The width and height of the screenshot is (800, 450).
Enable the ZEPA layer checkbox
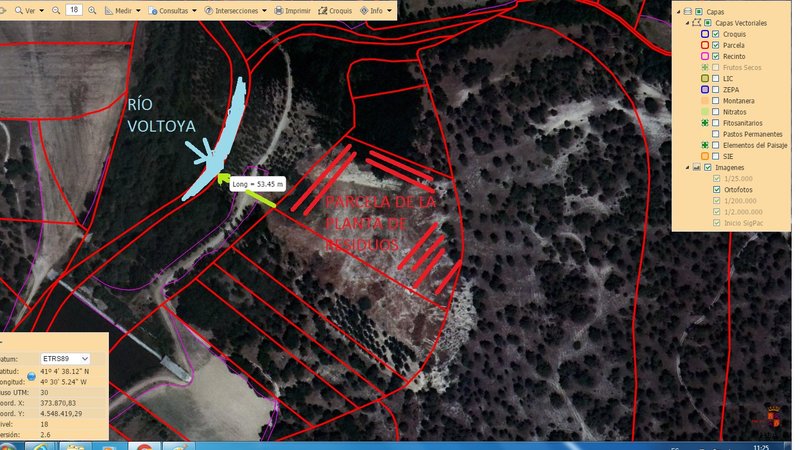click(x=716, y=90)
